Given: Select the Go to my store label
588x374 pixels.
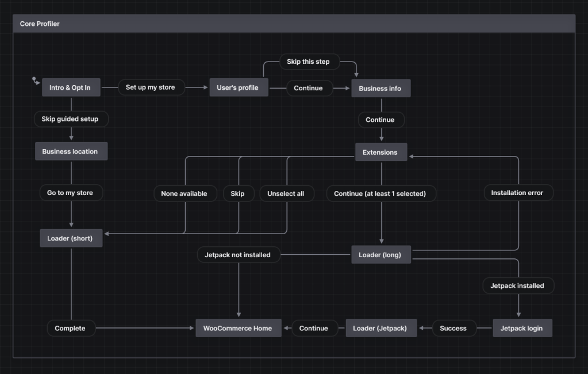Looking at the screenshot, I should [71, 193].
